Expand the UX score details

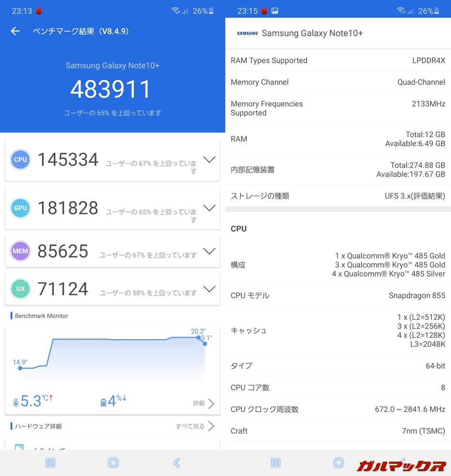[x=210, y=288]
